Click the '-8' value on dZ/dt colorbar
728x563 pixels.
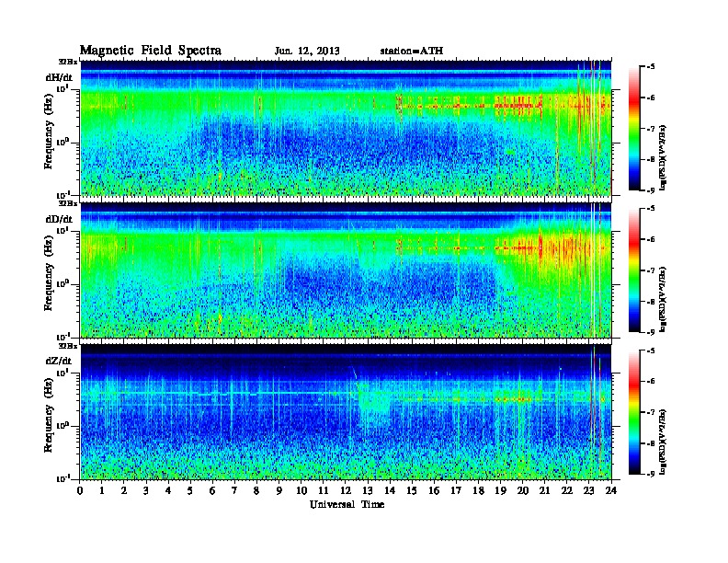(x=651, y=443)
